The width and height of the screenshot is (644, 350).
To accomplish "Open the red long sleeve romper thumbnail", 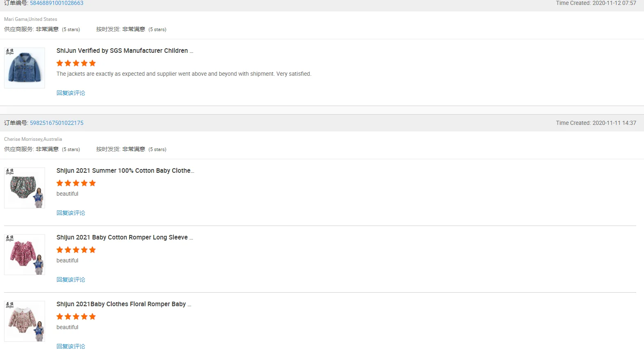I will click(25, 255).
